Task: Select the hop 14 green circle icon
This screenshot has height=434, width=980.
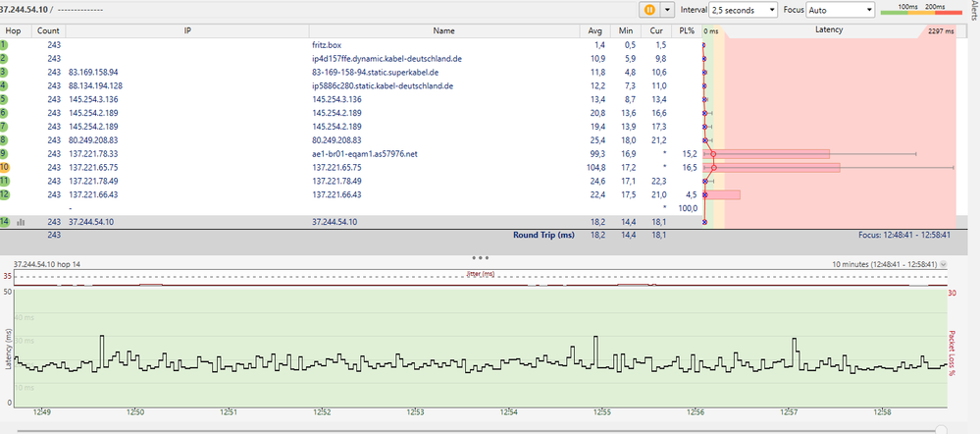Action: pyautogui.click(x=5, y=223)
